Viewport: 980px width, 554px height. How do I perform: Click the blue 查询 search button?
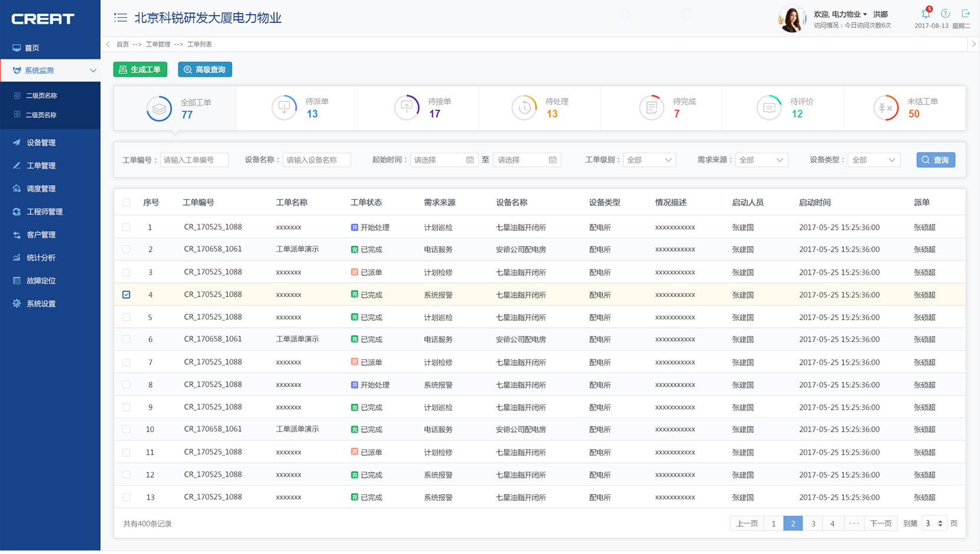coord(935,160)
